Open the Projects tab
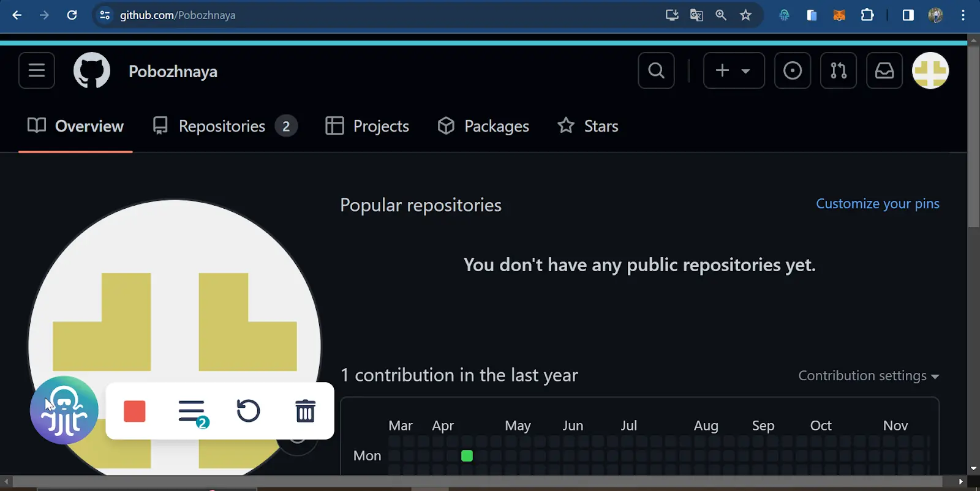The image size is (980, 491). [x=367, y=126]
